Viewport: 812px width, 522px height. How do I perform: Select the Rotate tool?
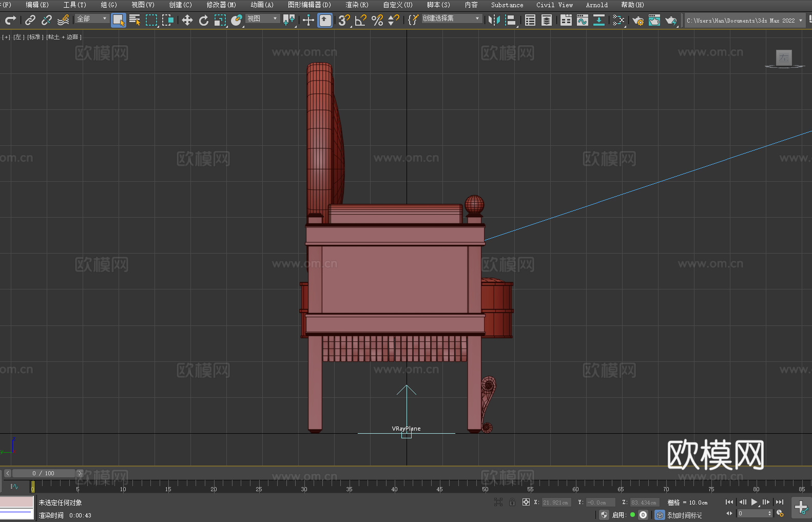click(204, 20)
